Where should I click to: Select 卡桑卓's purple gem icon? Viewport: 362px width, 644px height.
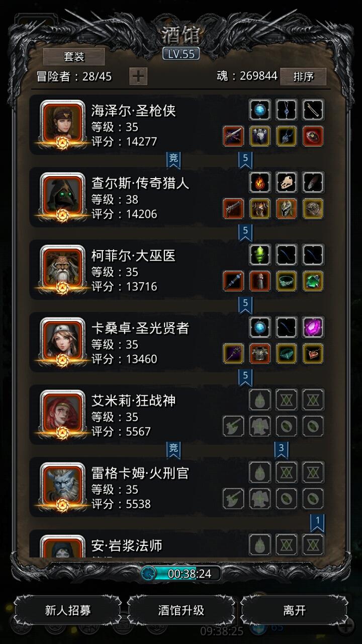point(313,327)
